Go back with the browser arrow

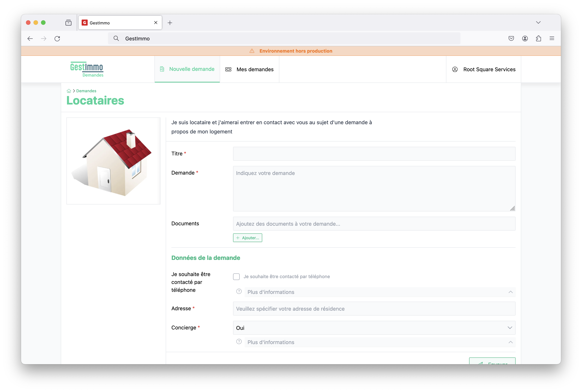(30, 39)
